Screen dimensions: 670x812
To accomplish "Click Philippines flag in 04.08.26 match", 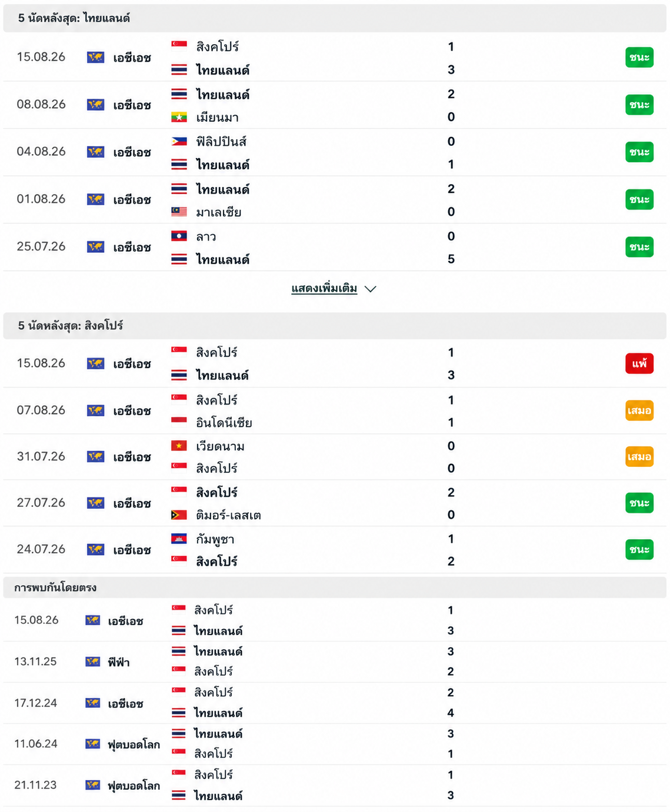I will pos(179,141).
